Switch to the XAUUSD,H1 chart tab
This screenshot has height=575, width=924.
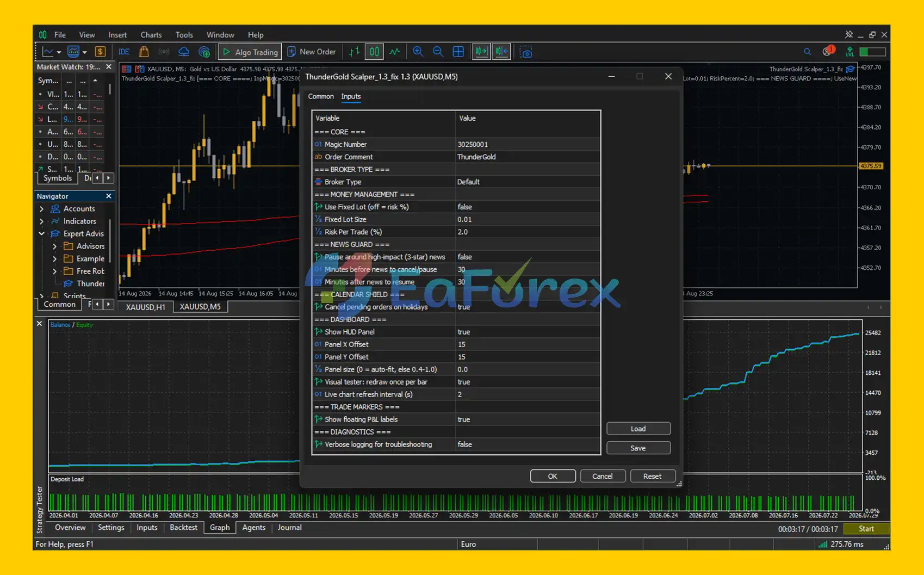coord(145,307)
